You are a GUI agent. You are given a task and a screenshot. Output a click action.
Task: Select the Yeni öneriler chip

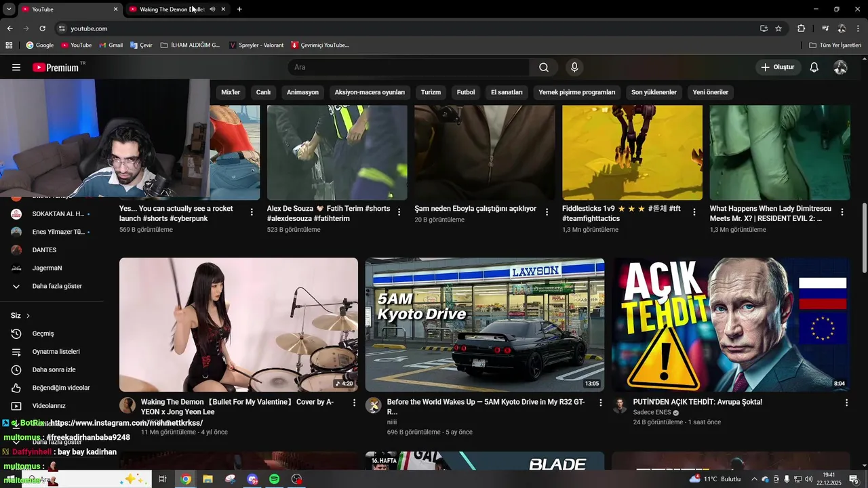pyautogui.click(x=710, y=92)
